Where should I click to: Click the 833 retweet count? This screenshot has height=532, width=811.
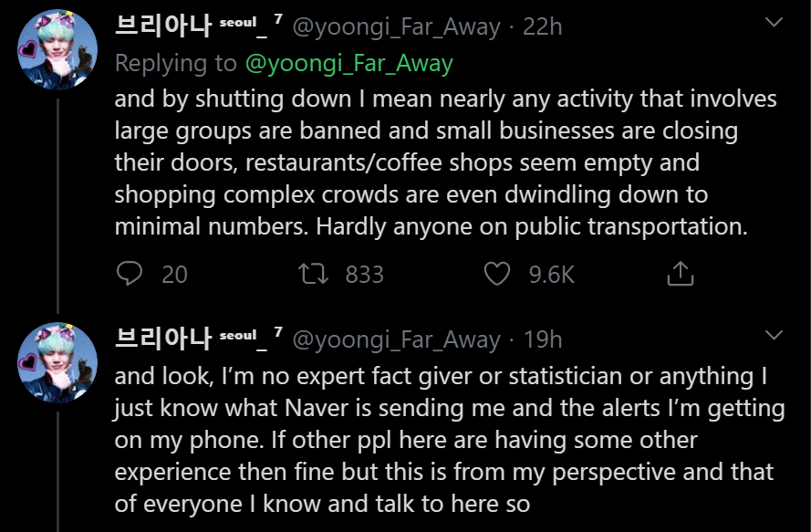tap(365, 275)
